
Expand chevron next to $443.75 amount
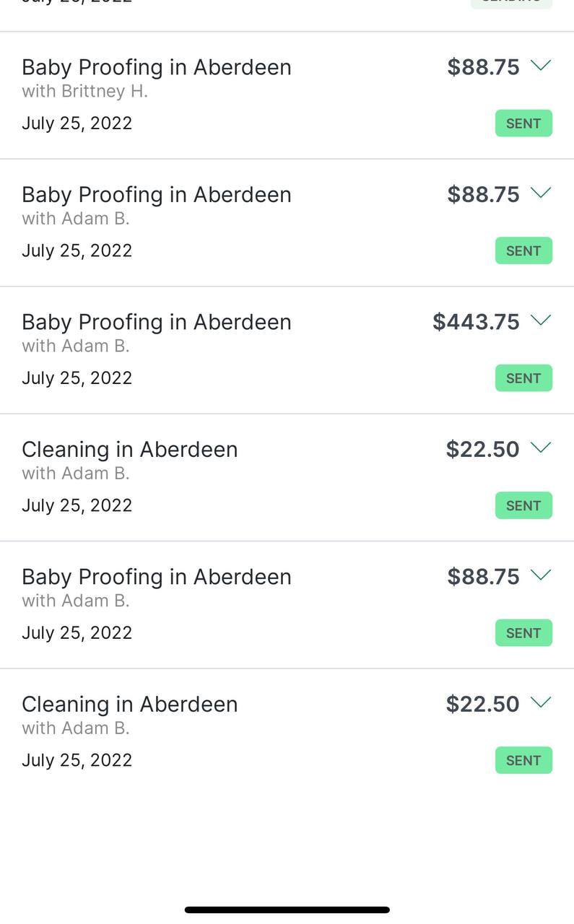540,321
